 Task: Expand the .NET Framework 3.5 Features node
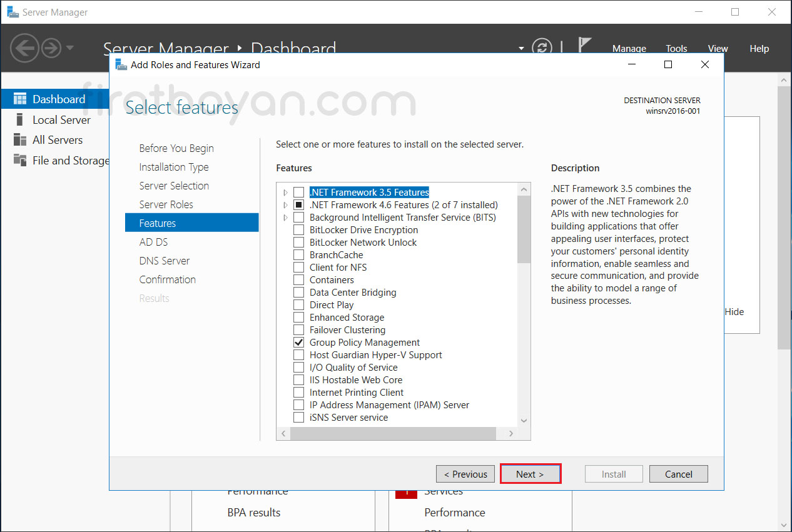(286, 193)
